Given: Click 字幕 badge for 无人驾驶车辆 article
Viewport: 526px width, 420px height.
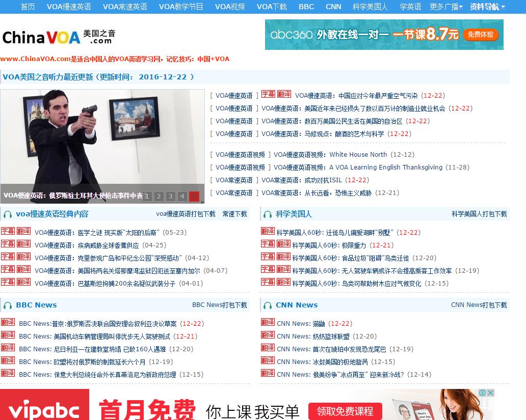Looking at the screenshot, I should pyautogui.click(x=268, y=269).
